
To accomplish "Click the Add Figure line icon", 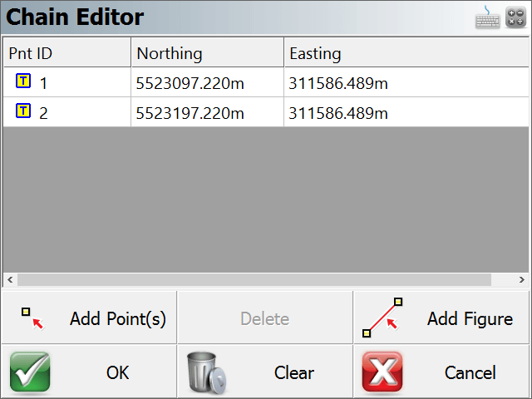I will (x=382, y=318).
